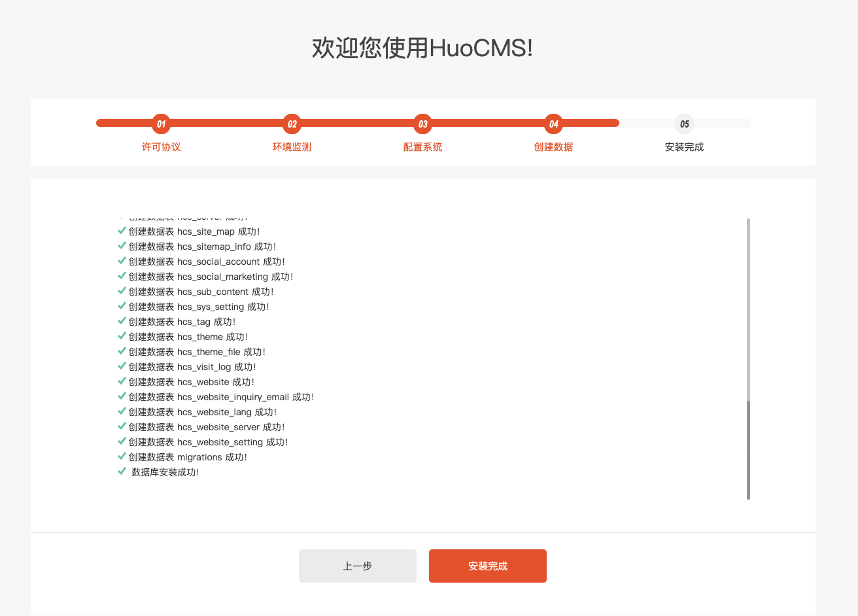Click checkmark beside 数据库安装成功 row
The image size is (858, 616).
[x=122, y=471]
